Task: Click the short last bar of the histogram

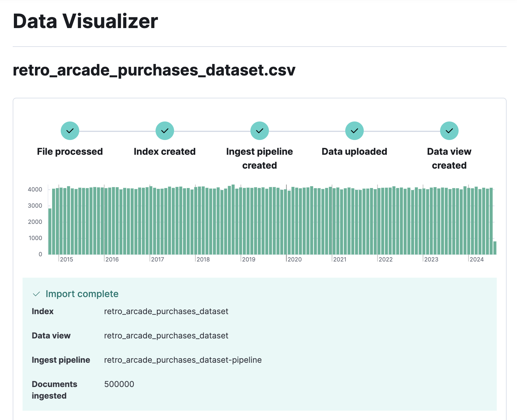Action: pos(495,248)
